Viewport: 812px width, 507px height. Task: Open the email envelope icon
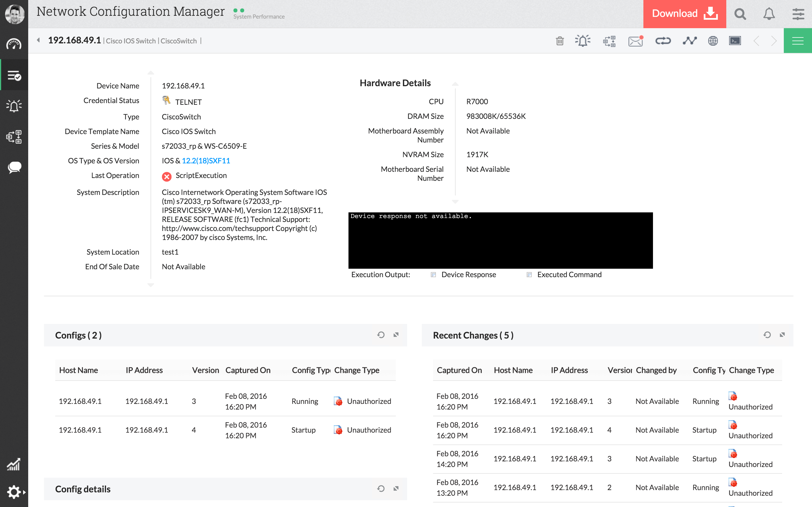[635, 41]
